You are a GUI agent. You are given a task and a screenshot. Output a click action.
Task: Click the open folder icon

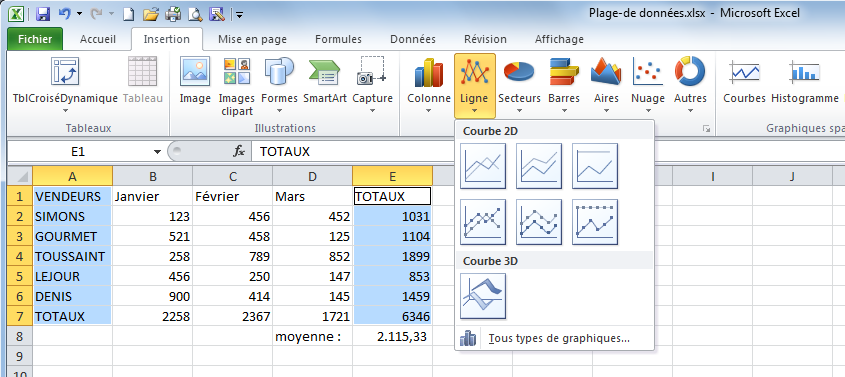point(151,15)
